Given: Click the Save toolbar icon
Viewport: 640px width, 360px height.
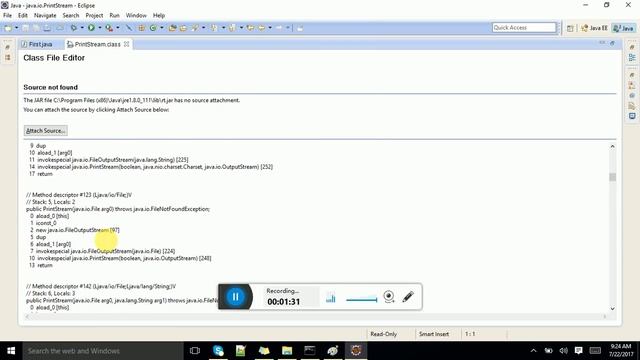Looking at the screenshot, I should click(x=25, y=28).
